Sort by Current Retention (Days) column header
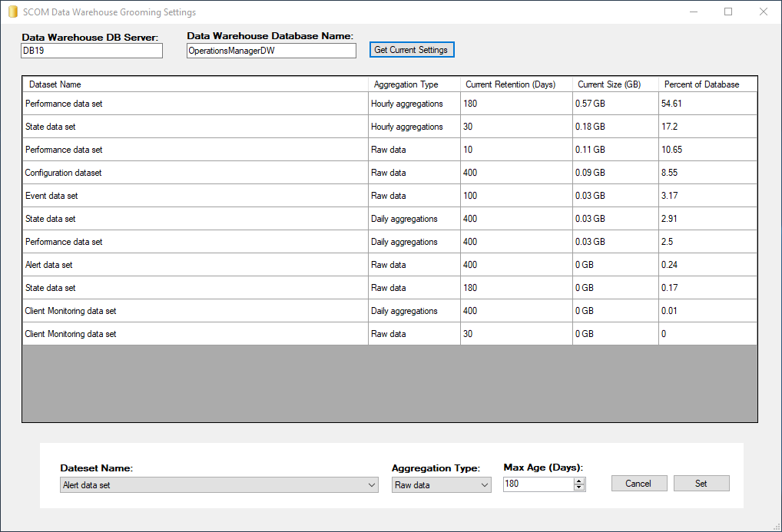Image resolution: width=782 pixels, height=532 pixels. (x=516, y=84)
